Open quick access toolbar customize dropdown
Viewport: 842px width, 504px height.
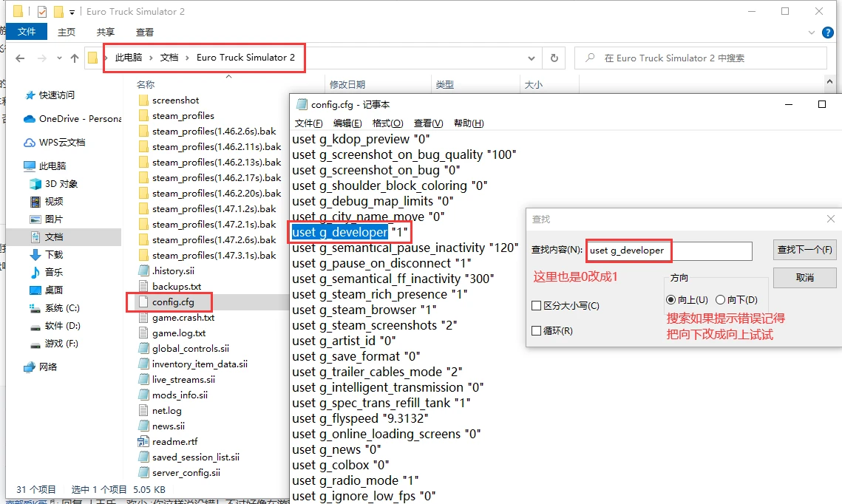click(x=72, y=12)
